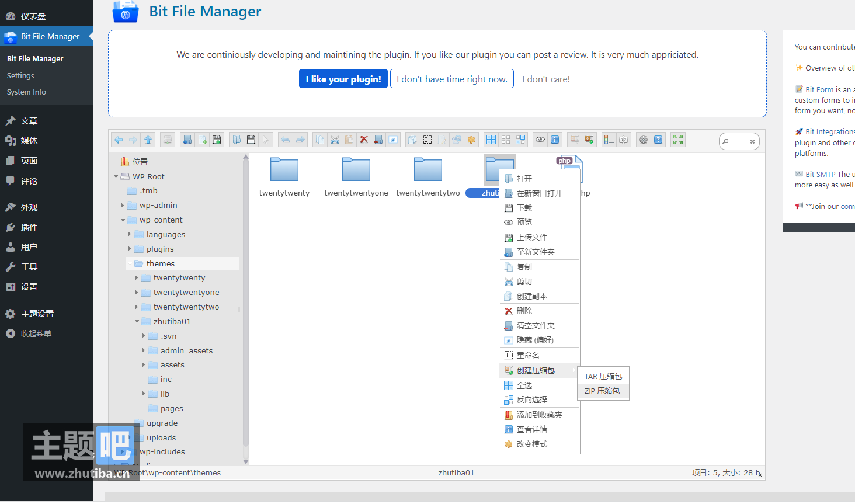Click the Redo toolbar icon
Image resolution: width=855 pixels, height=504 pixels.
pos(300,140)
